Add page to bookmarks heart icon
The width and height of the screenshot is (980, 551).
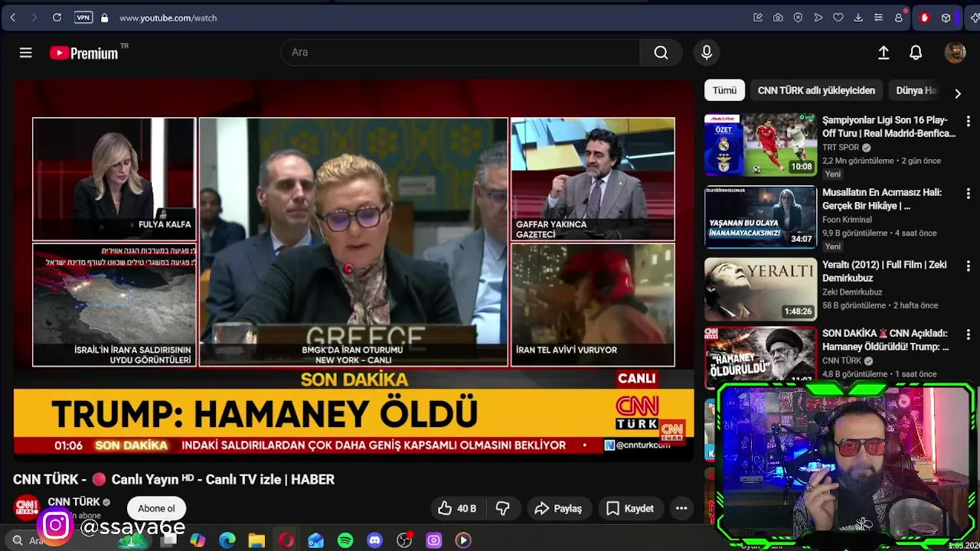pyautogui.click(x=838, y=18)
